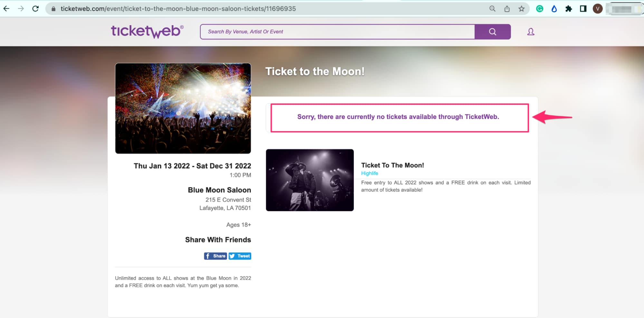Screen dimensions: 644x318
Task: Bookmark the page with the star icon
Action: [521, 9]
